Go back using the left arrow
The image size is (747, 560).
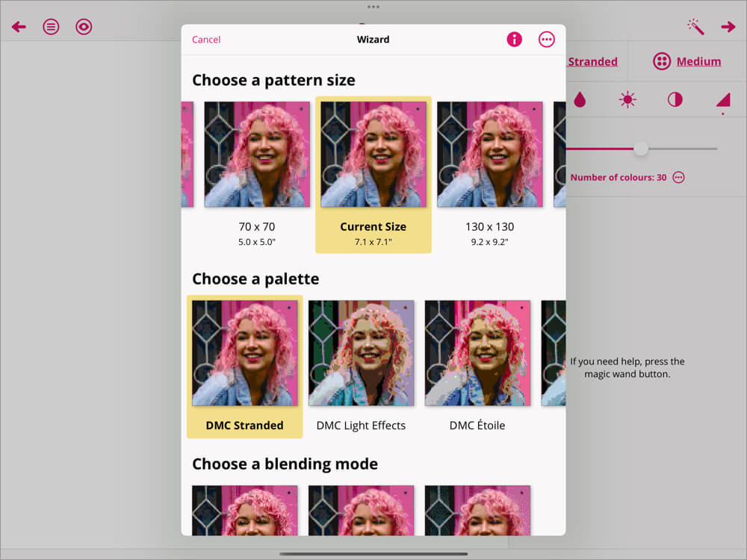click(x=18, y=26)
